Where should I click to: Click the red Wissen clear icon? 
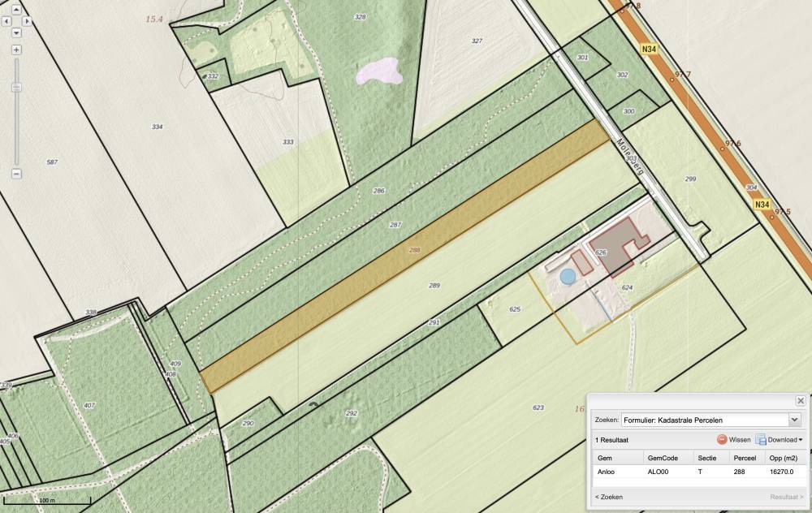coord(722,439)
